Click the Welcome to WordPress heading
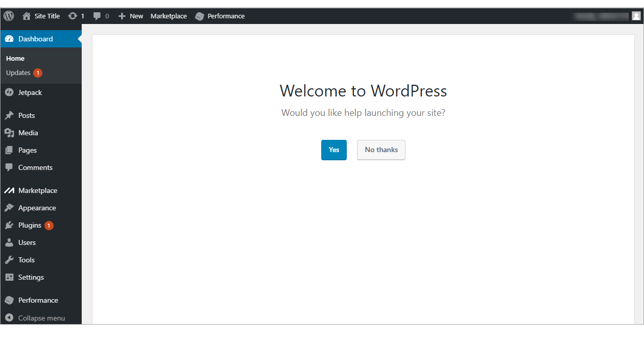 pyautogui.click(x=363, y=91)
